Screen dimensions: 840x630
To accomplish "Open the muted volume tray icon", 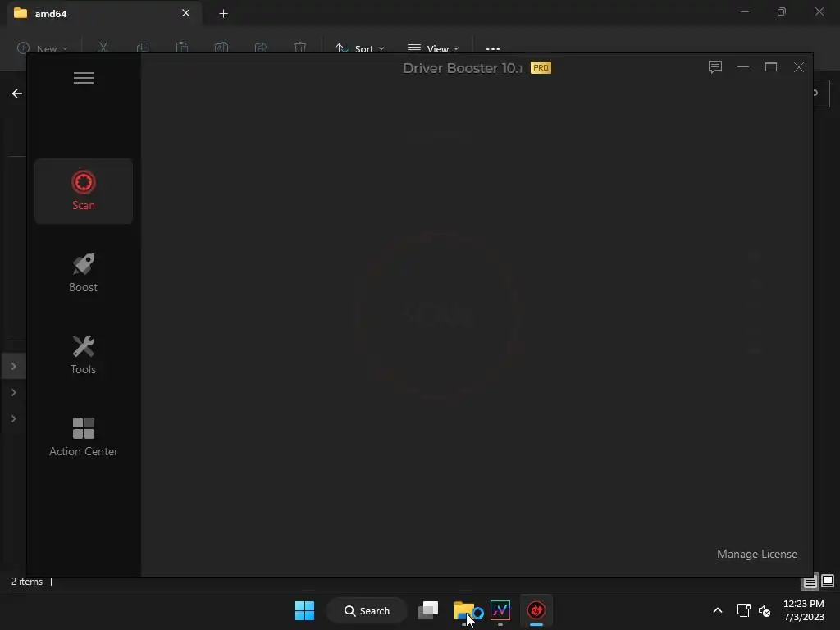I will [x=765, y=610].
